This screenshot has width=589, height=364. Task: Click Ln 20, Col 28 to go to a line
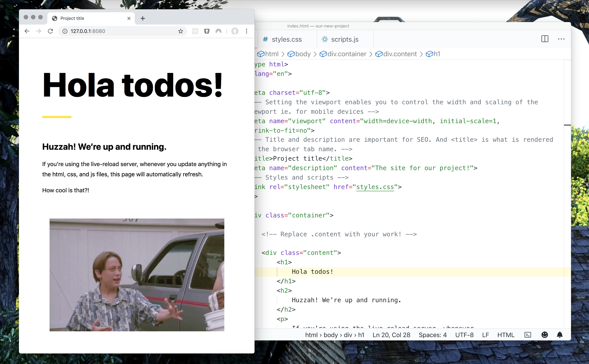pyautogui.click(x=391, y=335)
